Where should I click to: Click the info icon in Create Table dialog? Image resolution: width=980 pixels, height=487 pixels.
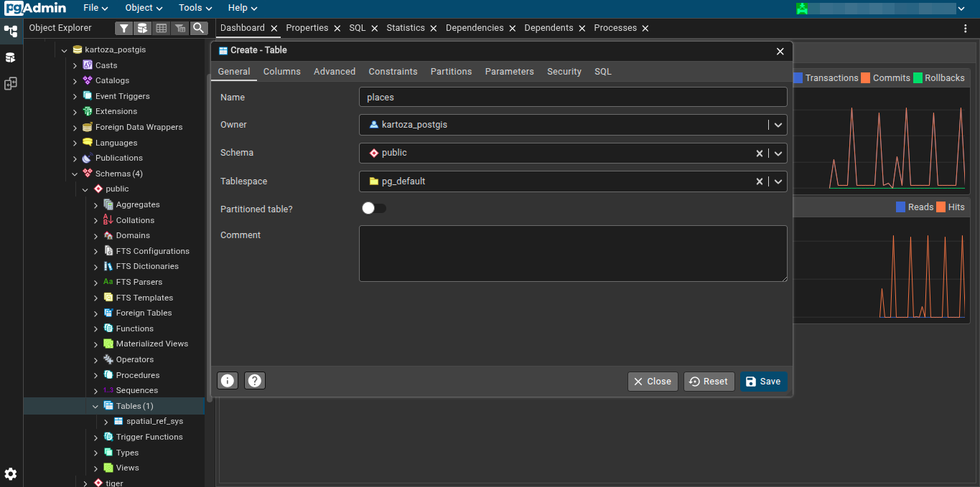(228, 381)
